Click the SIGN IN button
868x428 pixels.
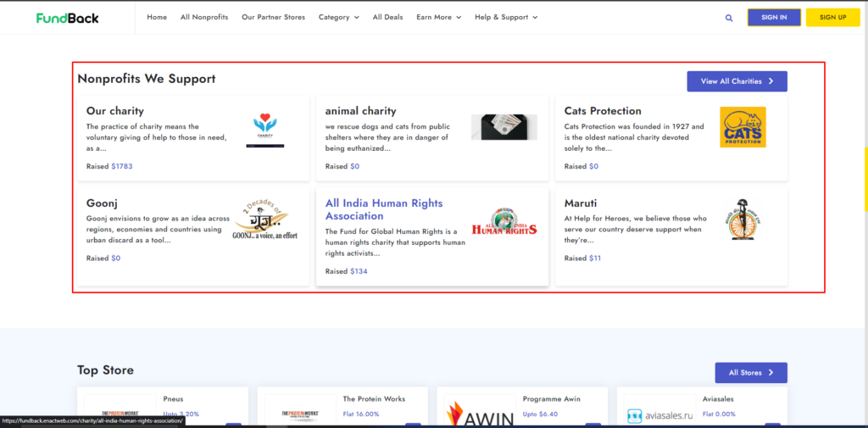pyautogui.click(x=774, y=18)
